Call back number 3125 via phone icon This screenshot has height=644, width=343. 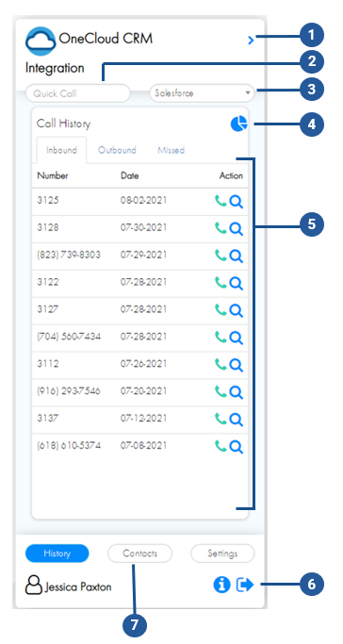pyautogui.click(x=220, y=201)
